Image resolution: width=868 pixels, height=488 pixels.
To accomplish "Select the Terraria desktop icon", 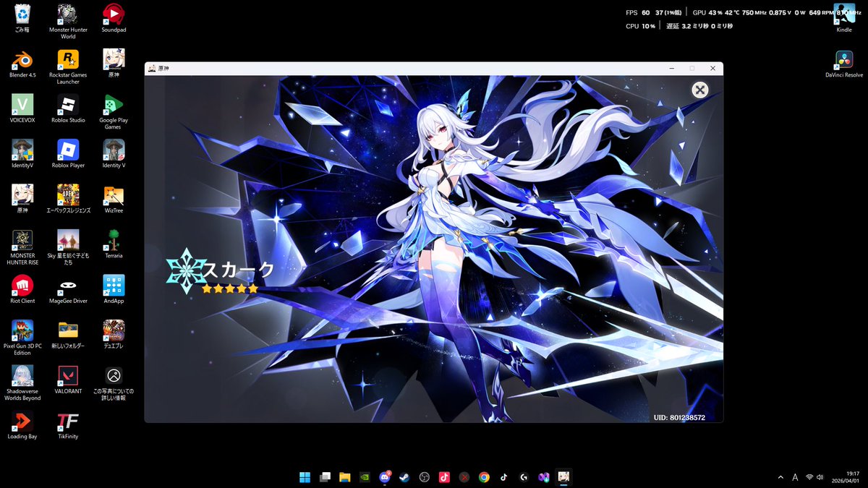I will (x=113, y=244).
